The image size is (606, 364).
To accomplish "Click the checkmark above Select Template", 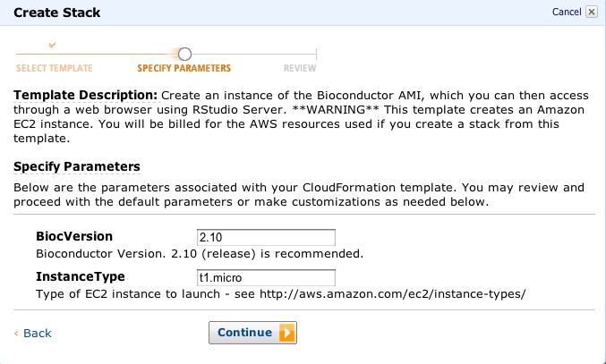I will point(53,44).
